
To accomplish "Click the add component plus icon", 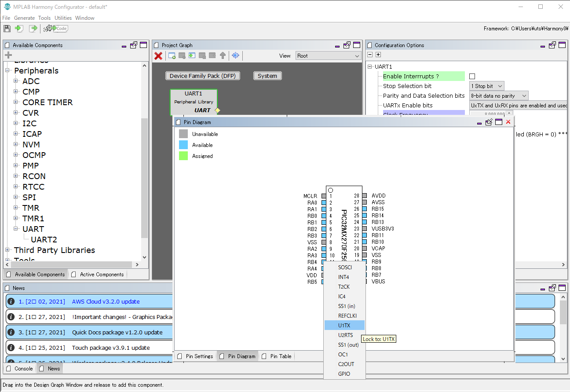I will click(x=8, y=55).
